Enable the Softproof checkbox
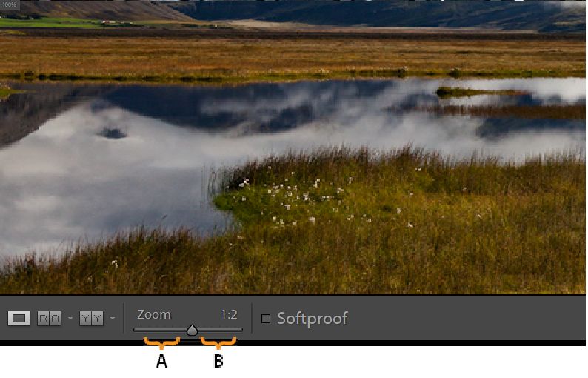 (266, 319)
